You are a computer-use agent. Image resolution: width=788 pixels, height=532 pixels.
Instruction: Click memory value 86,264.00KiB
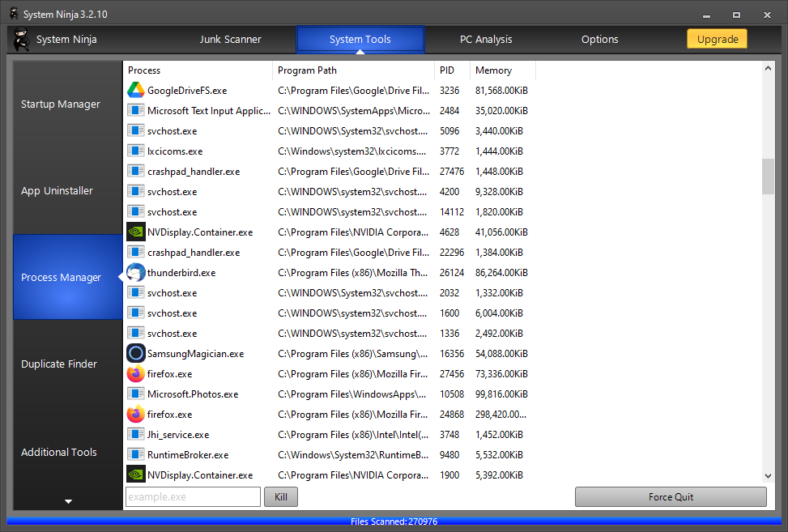click(x=501, y=273)
